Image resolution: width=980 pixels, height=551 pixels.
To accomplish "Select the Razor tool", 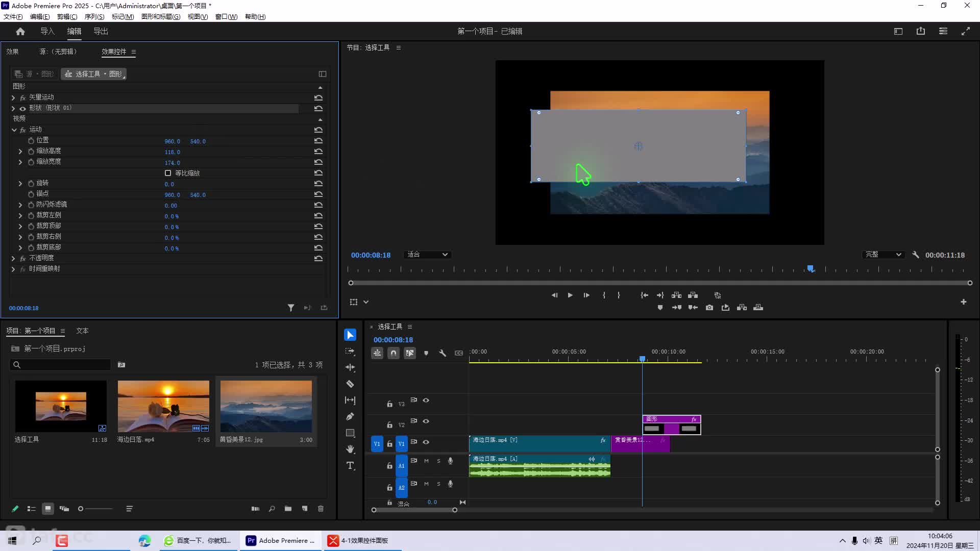I will [x=350, y=384].
